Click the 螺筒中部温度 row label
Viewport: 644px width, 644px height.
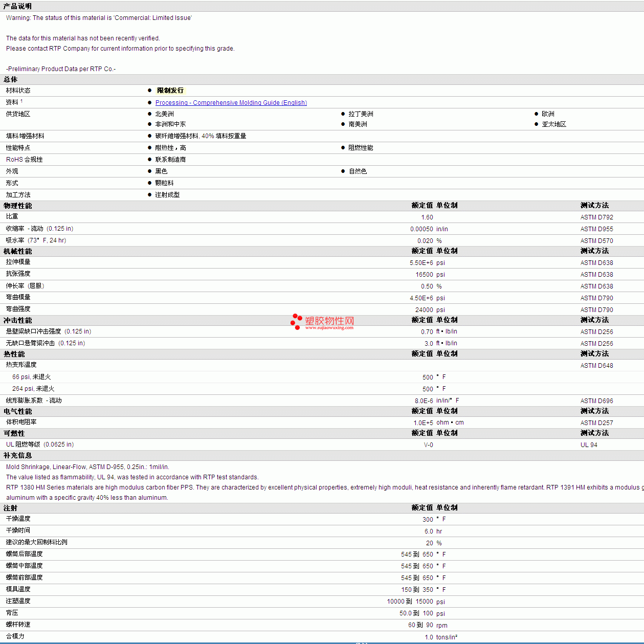(x=24, y=566)
